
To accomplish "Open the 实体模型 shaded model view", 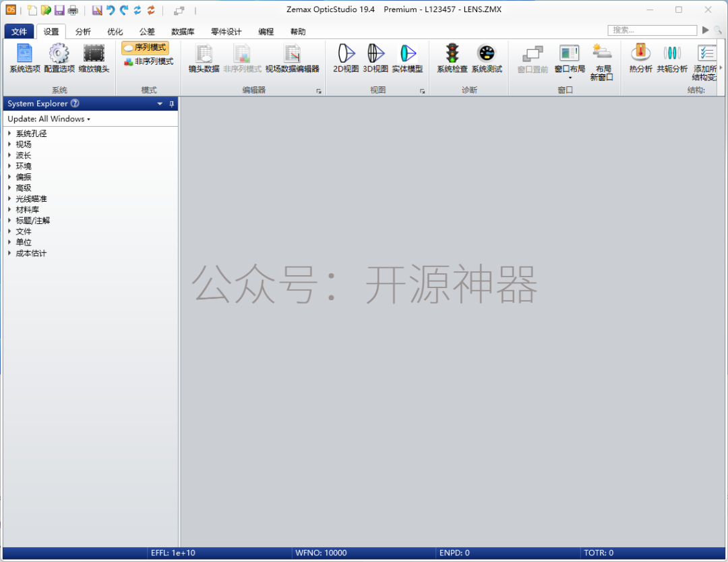I will 407,58.
